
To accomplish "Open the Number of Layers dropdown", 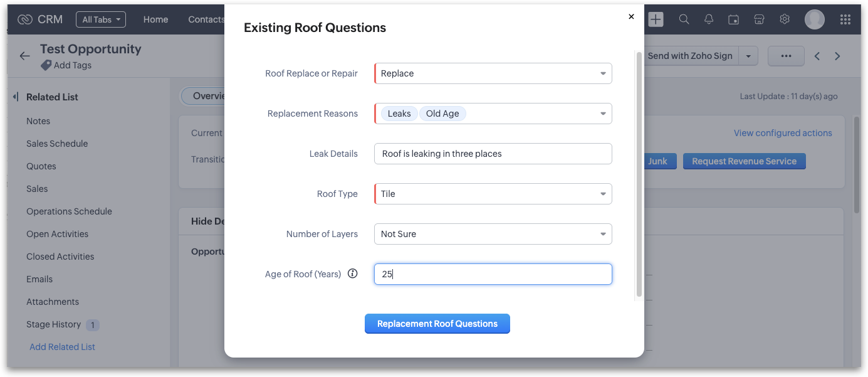I will [493, 234].
